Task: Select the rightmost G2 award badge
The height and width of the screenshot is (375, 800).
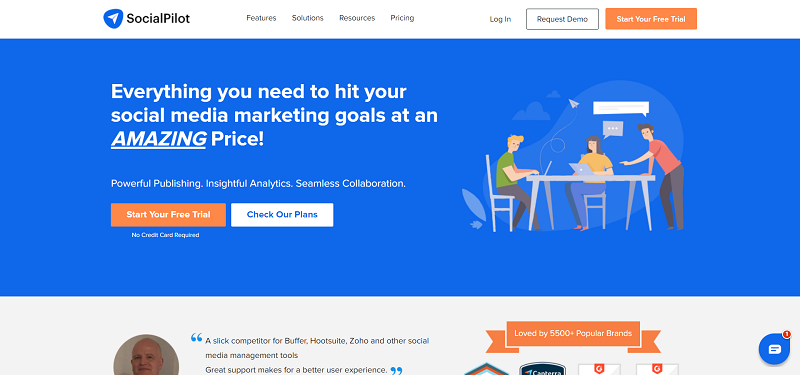Action: [x=657, y=369]
